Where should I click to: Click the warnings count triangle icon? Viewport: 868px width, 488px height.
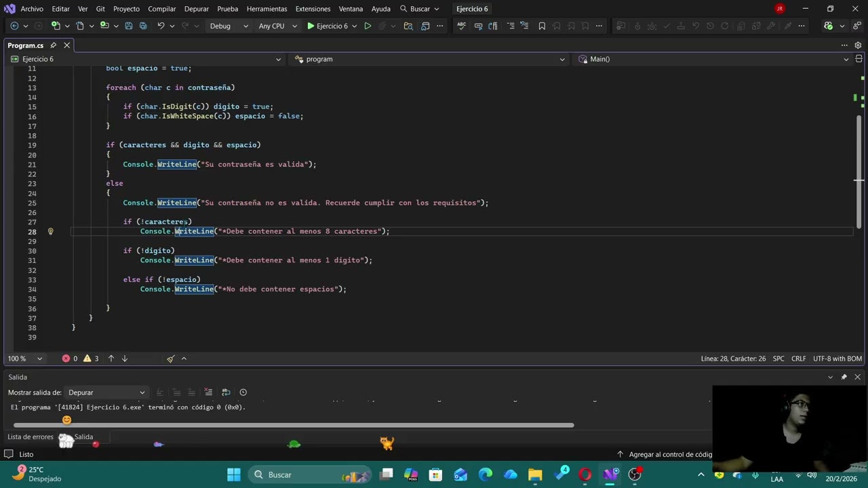coord(87,359)
